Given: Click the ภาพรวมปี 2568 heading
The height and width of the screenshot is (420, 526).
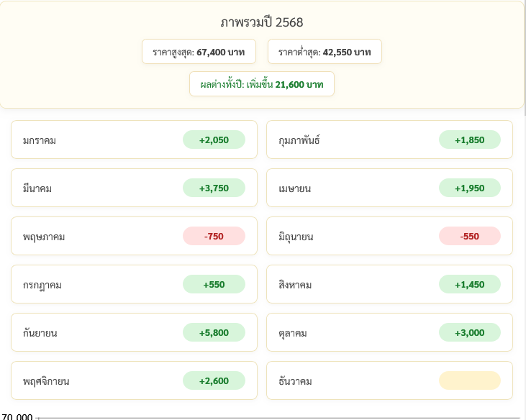Looking at the screenshot, I should click(x=262, y=22).
